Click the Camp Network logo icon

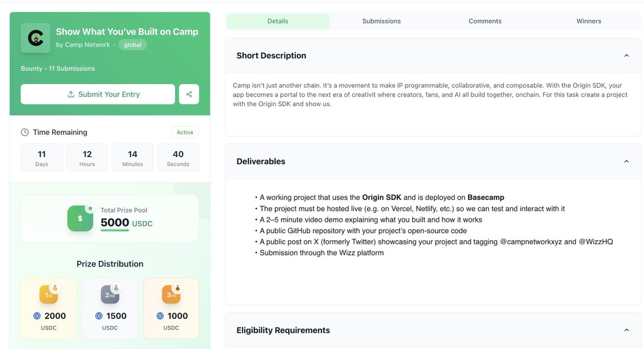point(35,38)
